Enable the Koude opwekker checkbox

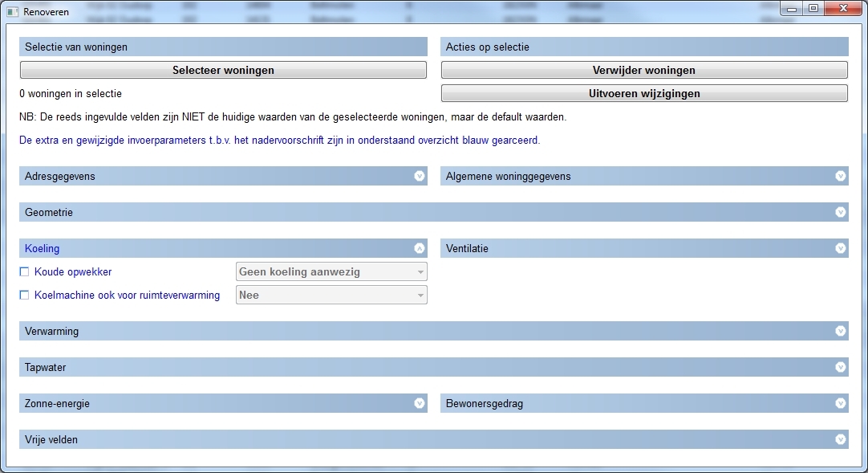(24, 272)
